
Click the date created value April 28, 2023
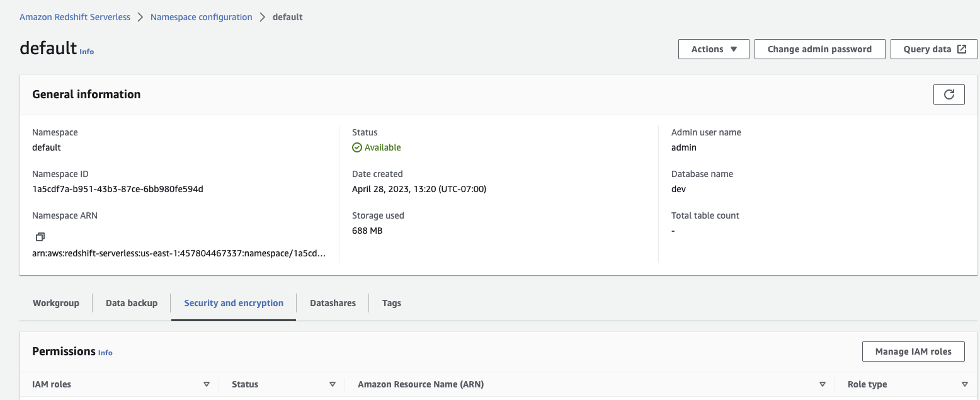pyautogui.click(x=419, y=189)
